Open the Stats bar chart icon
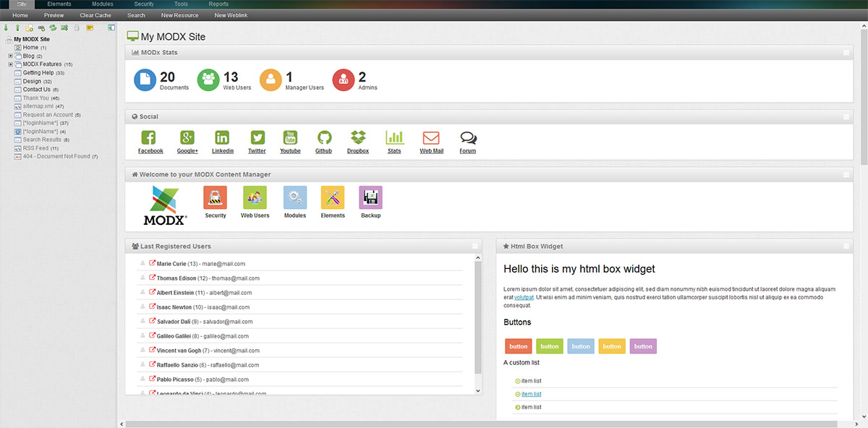The height and width of the screenshot is (428, 868). [394, 137]
